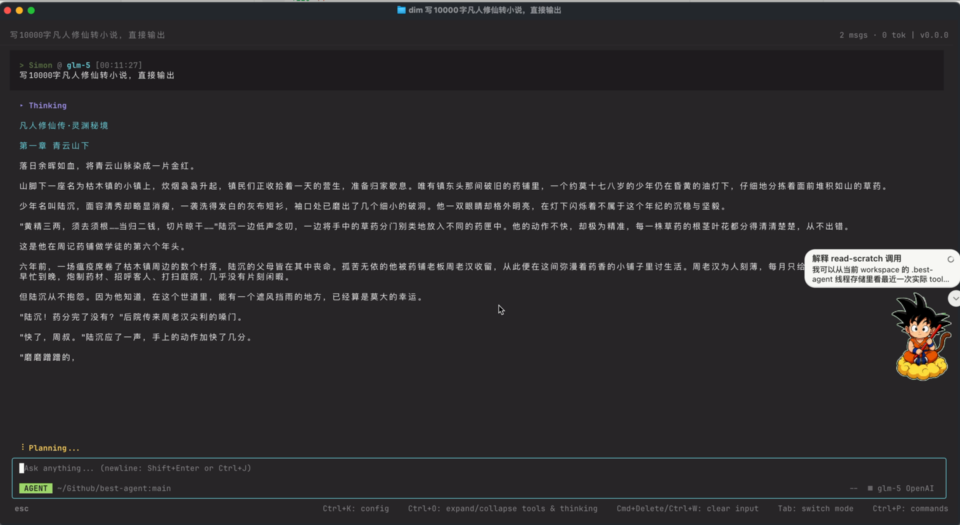Close the window using the red button
960x525 pixels.
[x=7, y=10]
